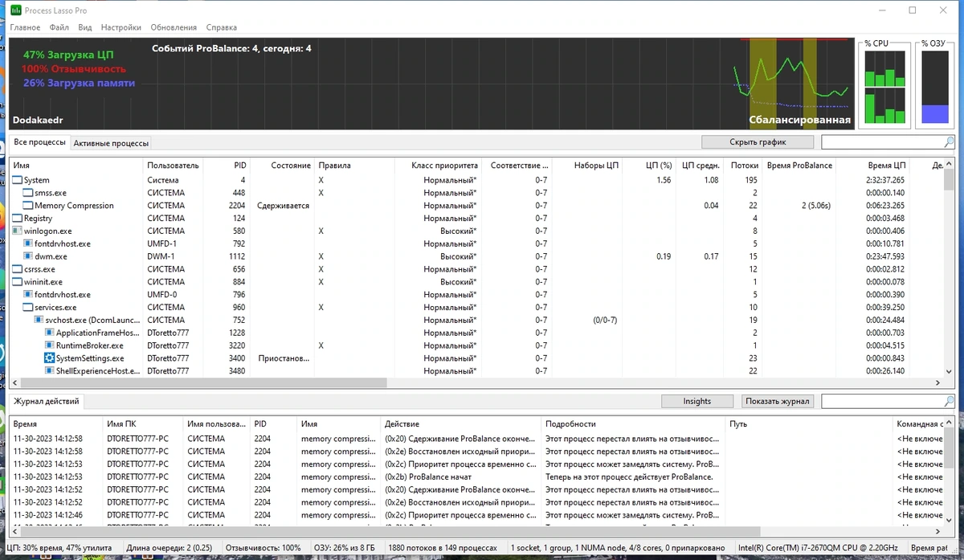The image size is (964, 560).
Task: Click the wininit.exe process icon
Action: 18,282
